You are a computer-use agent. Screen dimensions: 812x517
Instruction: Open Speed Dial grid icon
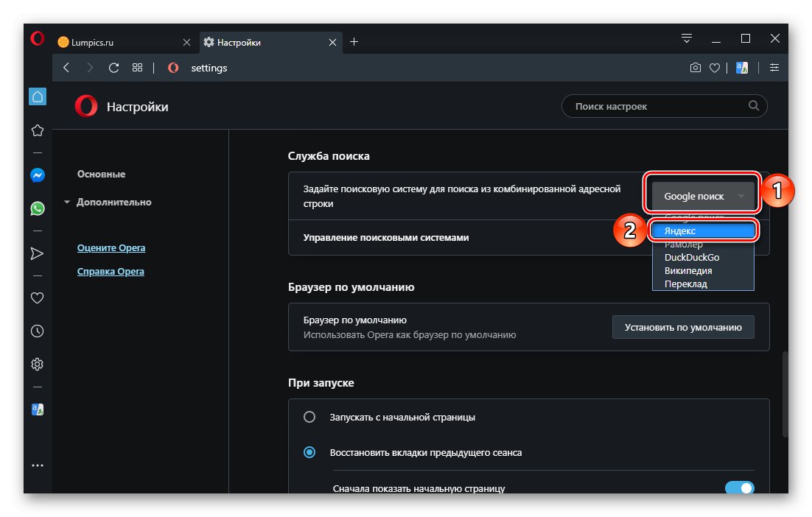[137, 68]
